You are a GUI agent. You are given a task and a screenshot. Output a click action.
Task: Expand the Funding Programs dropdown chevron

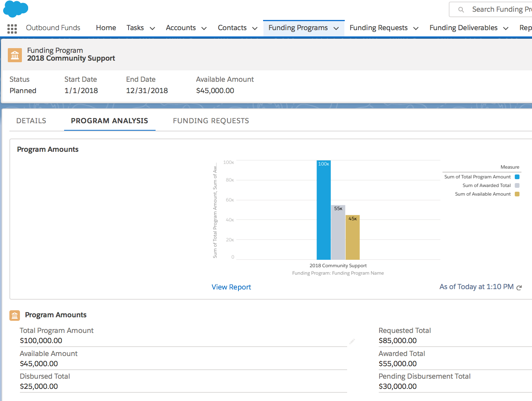(x=336, y=28)
